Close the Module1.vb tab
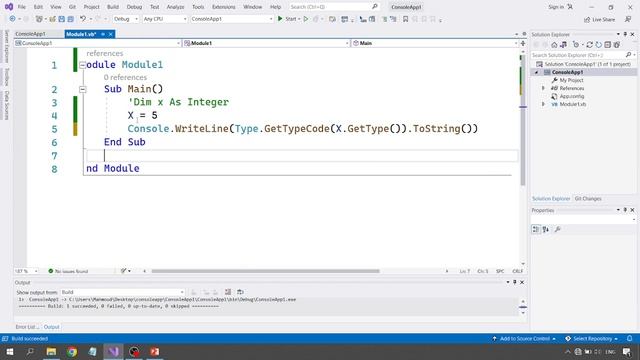Viewport: 640px width, 360px height. tap(111, 34)
